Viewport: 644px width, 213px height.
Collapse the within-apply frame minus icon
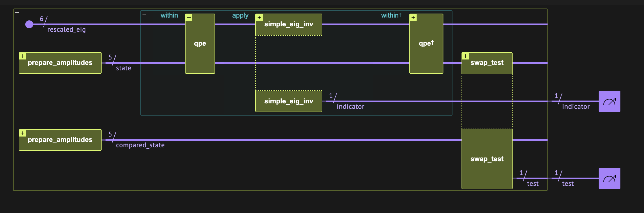click(x=144, y=14)
